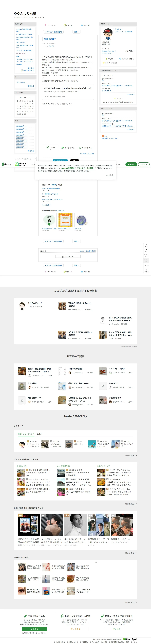The width and height of the screenshot is (151, 644).
Task: Open 記事一覧 icon link above article
Action: [68, 25]
